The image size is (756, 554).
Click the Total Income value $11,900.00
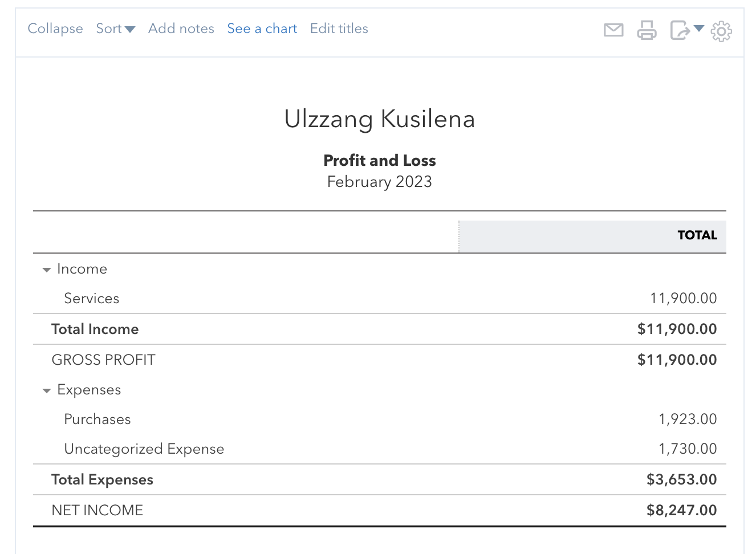point(677,329)
